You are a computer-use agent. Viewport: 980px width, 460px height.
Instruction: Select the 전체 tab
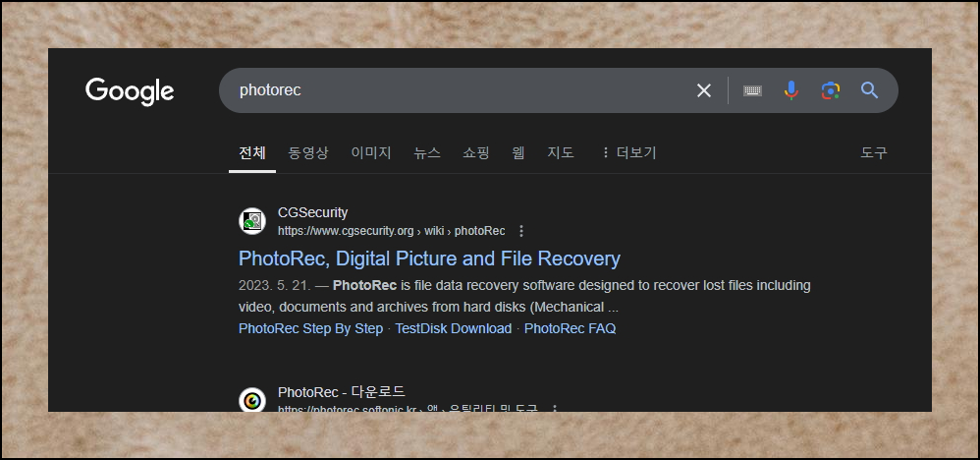click(252, 152)
